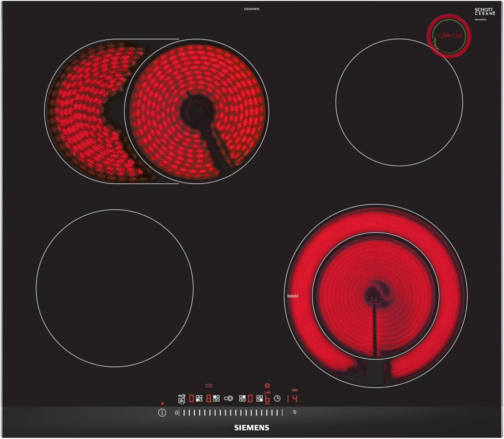Tap the red oval extension indicator
Screen dimensions: 504x439
click(x=209, y=385)
